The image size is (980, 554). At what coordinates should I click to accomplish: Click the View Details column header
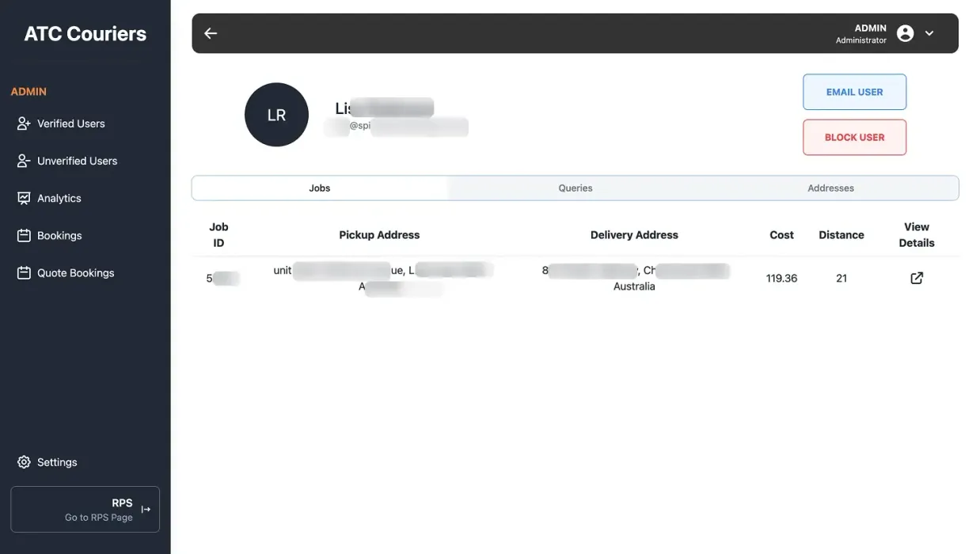pyautogui.click(x=917, y=235)
